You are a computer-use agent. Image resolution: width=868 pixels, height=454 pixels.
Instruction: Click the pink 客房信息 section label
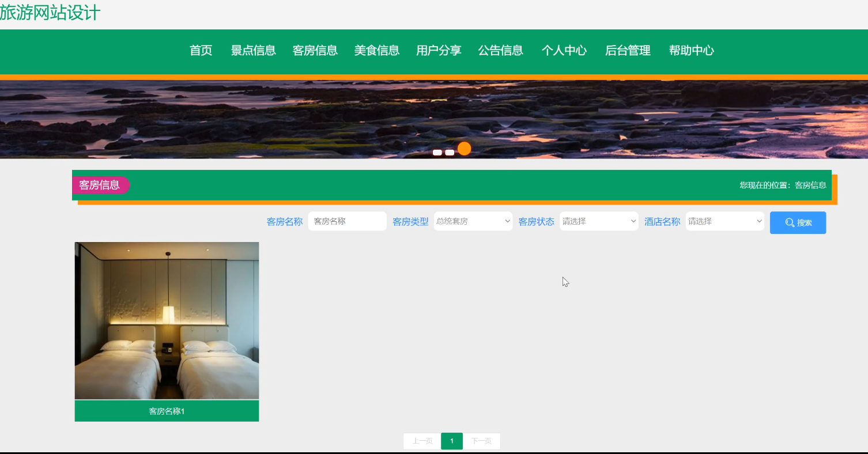[100, 185]
